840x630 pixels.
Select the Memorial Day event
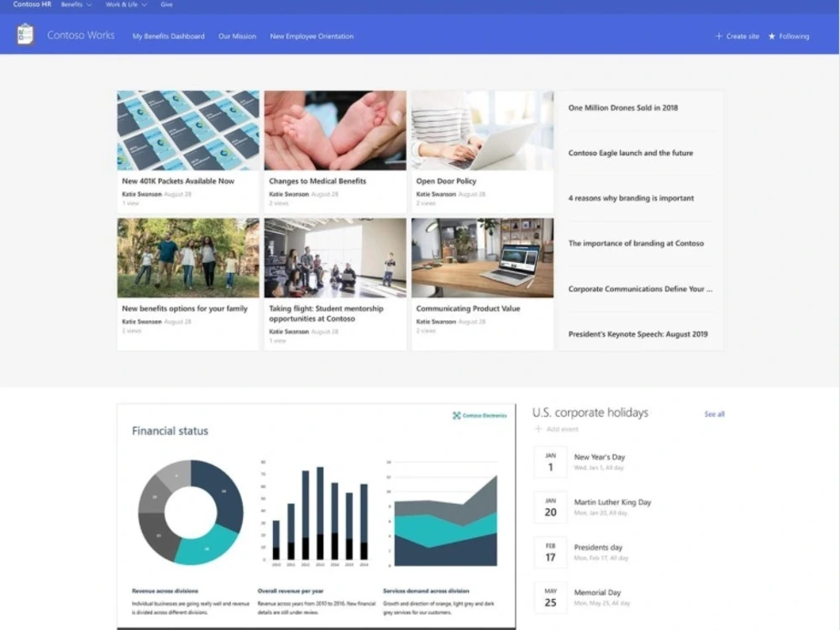point(597,592)
